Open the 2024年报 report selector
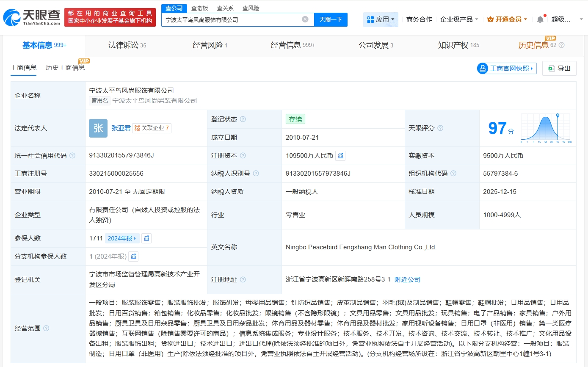Screen dimensions: 588x367 (122, 238)
